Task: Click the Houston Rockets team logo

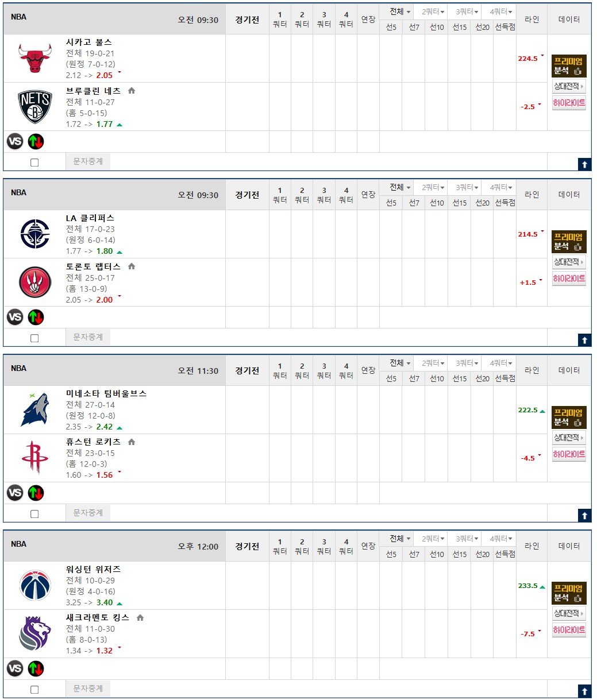Action: pyautogui.click(x=34, y=458)
